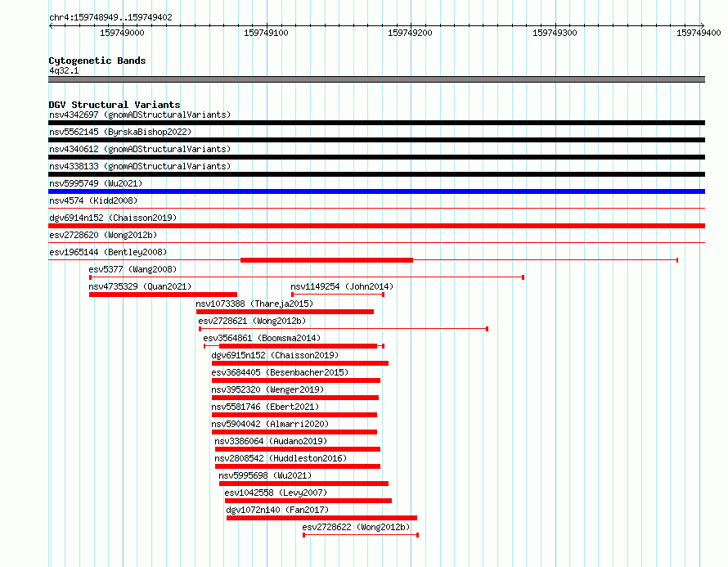Click the red bar below nsv3952320
This screenshot has width=728, height=567.
295,398
